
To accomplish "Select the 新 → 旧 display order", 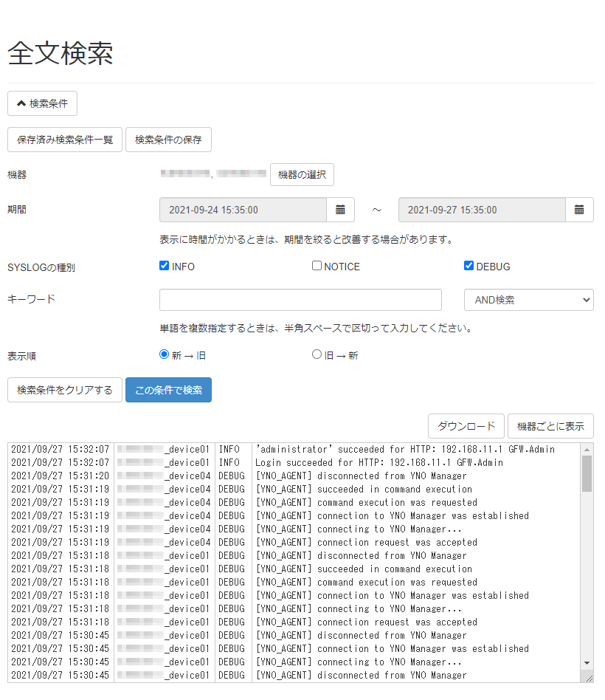I will pos(164,354).
